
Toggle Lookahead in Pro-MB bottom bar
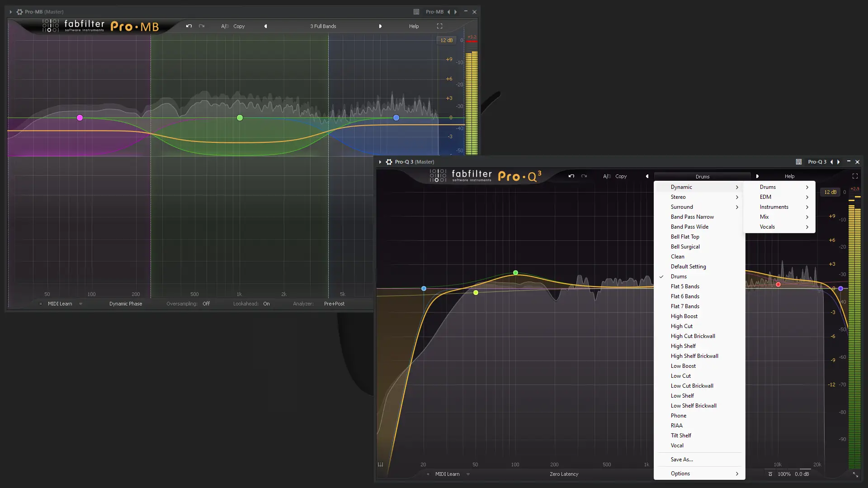(x=266, y=304)
